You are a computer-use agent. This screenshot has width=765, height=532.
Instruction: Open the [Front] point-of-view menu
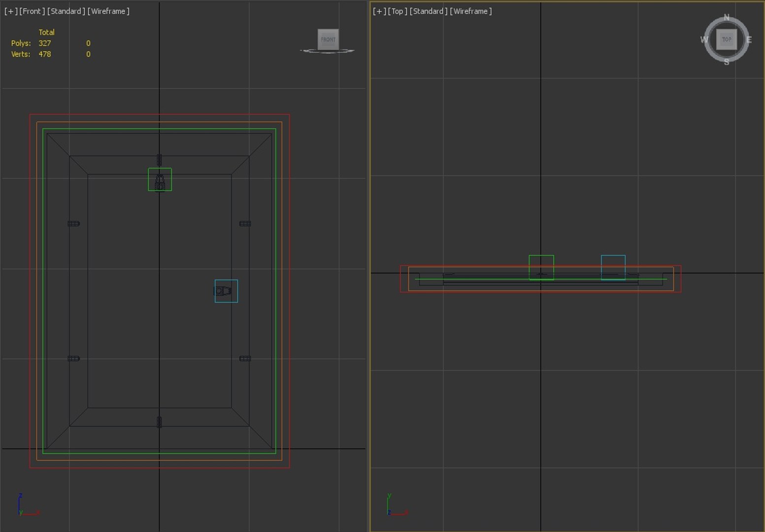(x=32, y=11)
